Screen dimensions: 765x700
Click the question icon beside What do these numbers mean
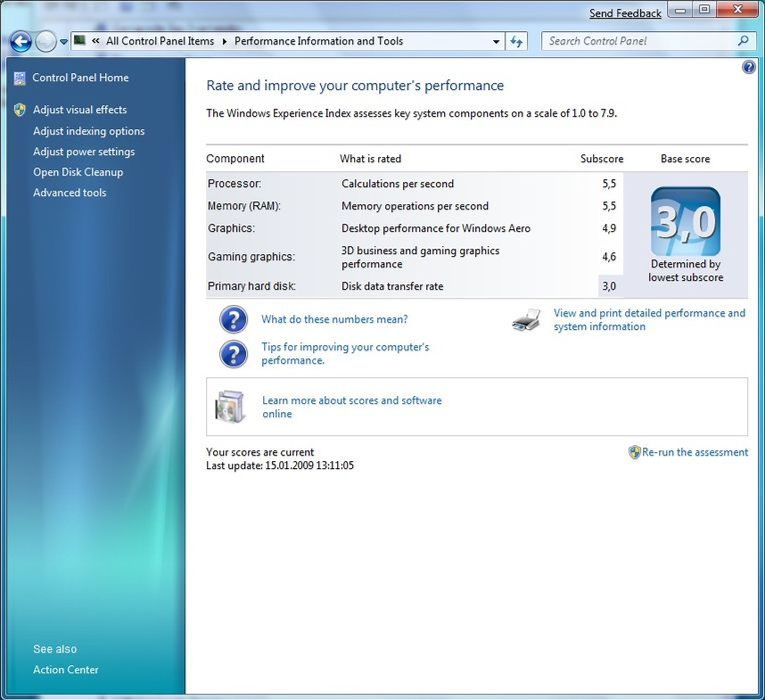(233, 319)
